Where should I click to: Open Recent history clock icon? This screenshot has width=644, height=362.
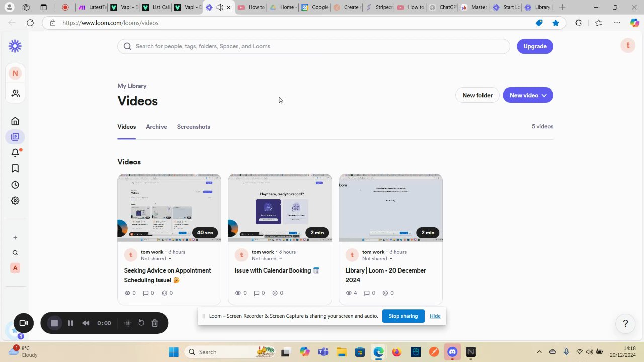click(x=15, y=185)
